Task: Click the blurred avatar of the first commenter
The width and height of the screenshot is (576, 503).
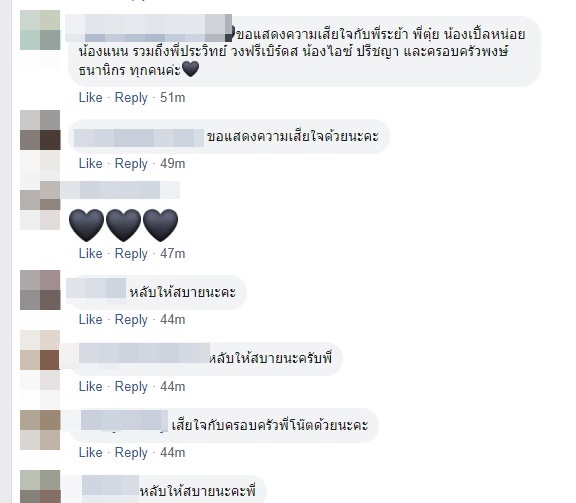Action: [40, 30]
